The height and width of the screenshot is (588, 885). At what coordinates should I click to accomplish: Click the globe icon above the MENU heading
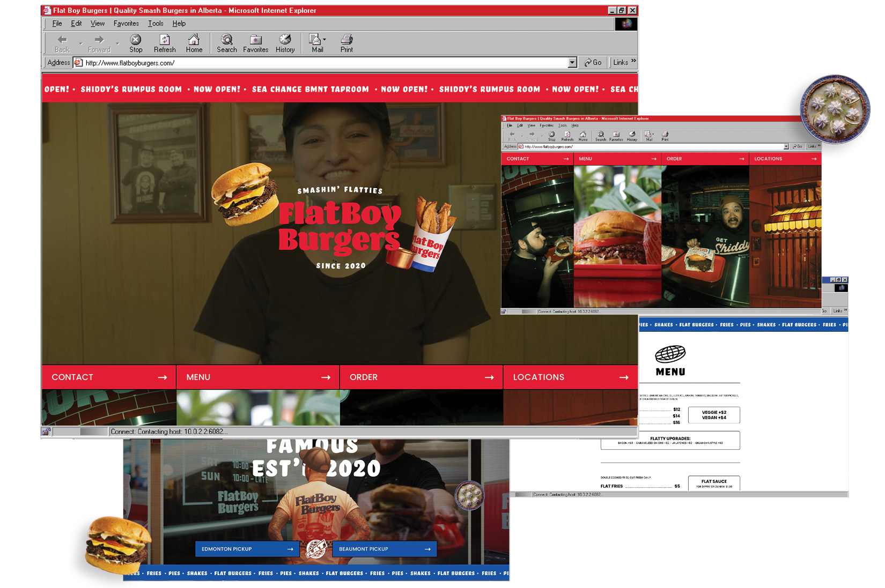pos(670,354)
